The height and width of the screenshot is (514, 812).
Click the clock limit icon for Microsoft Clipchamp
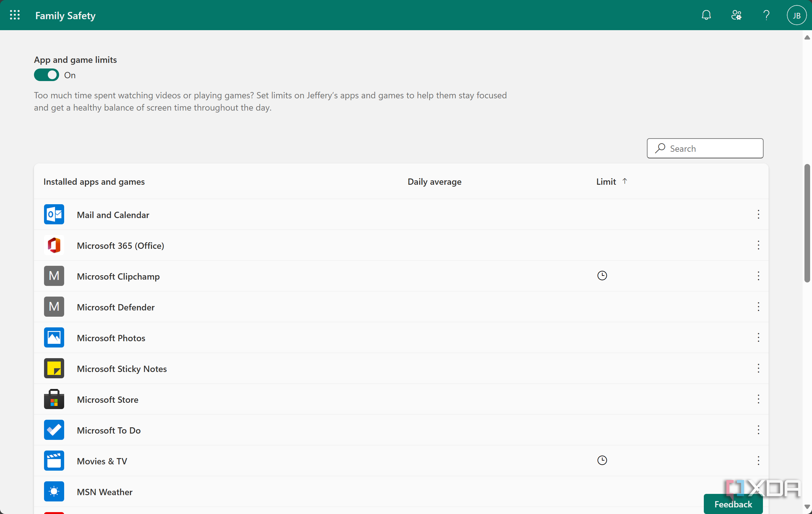pos(602,276)
